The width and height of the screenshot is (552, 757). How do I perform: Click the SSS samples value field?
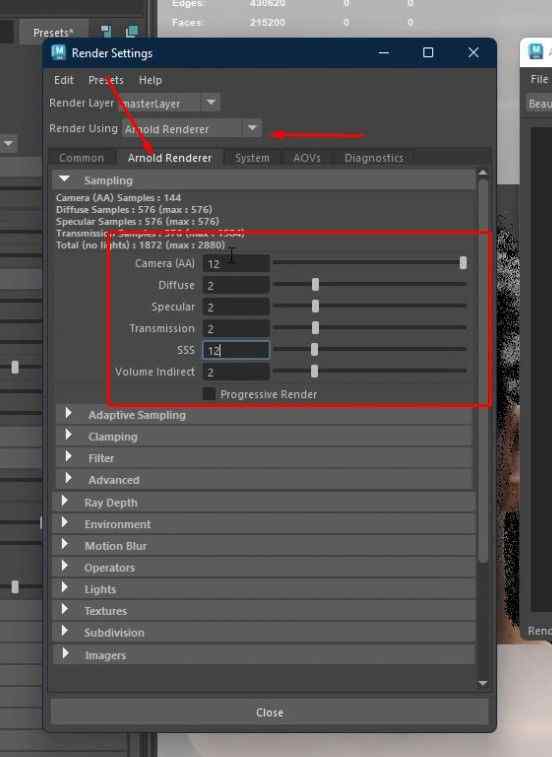236,350
